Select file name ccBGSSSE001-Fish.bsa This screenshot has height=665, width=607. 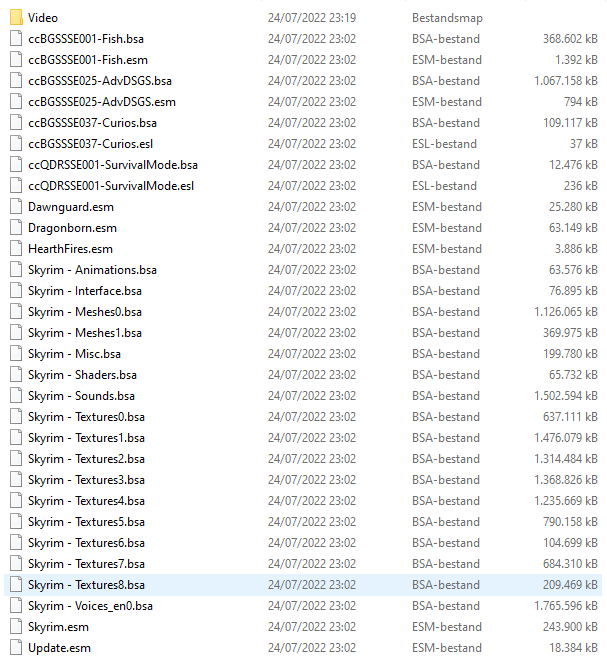click(86, 39)
